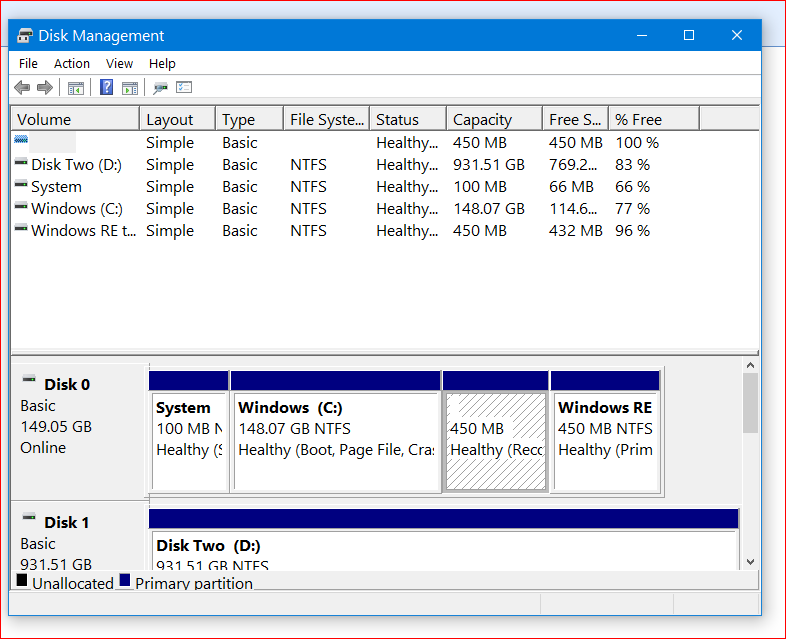This screenshot has height=639, width=786.
Task: Click the unnamed volume's striped icon
Action: (x=21, y=139)
